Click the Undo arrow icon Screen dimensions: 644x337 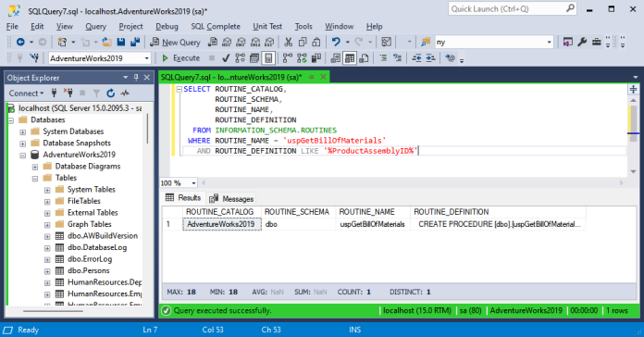336,42
